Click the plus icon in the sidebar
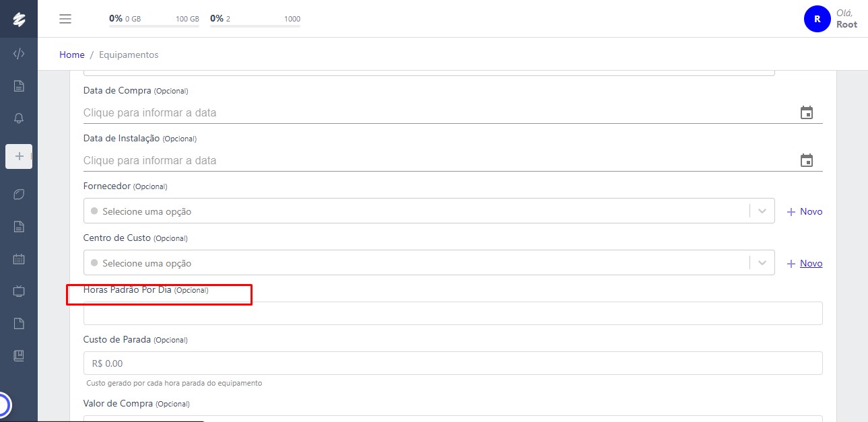Image resolution: width=868 pixels, height=422 pixels. (x=19, y=156)
